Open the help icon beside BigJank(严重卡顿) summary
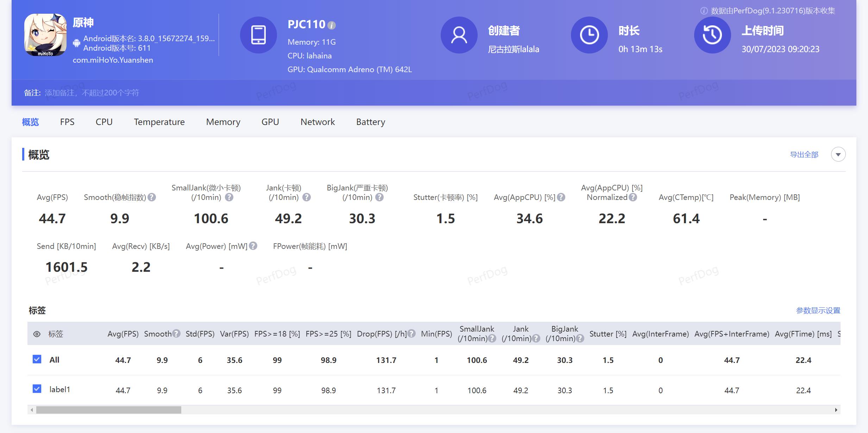 coord(379,197)
